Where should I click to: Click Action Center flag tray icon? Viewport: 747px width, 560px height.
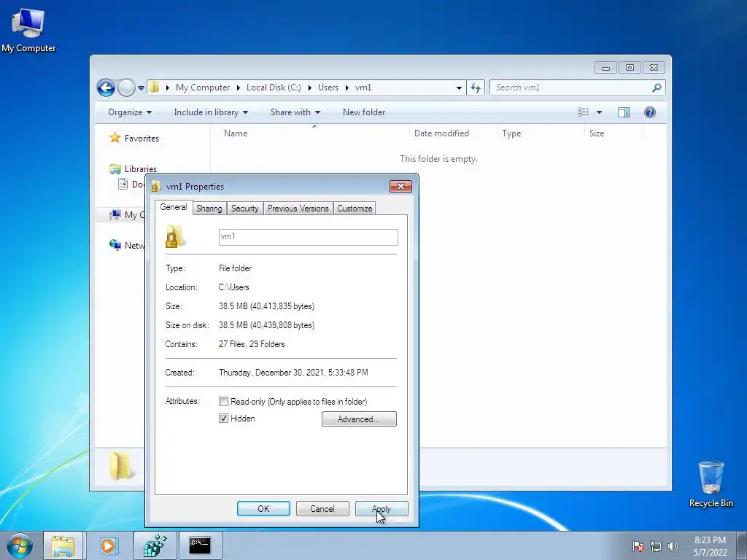tap(638, 546)
